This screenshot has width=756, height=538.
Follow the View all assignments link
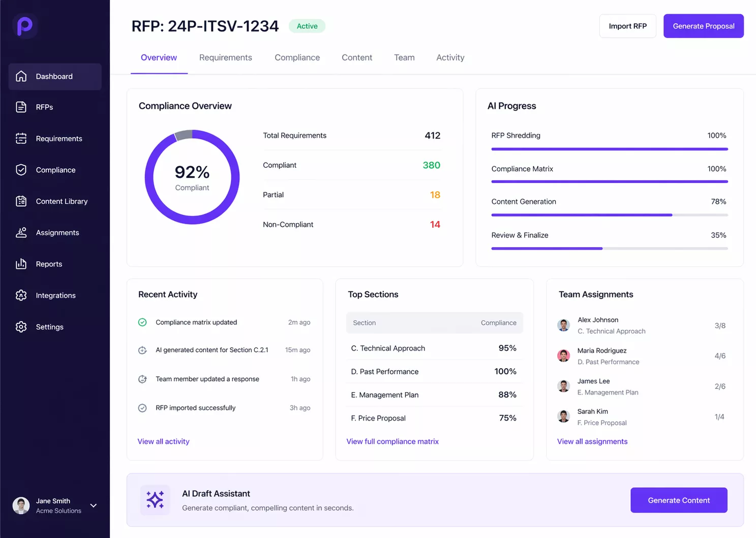coord(592,441)
